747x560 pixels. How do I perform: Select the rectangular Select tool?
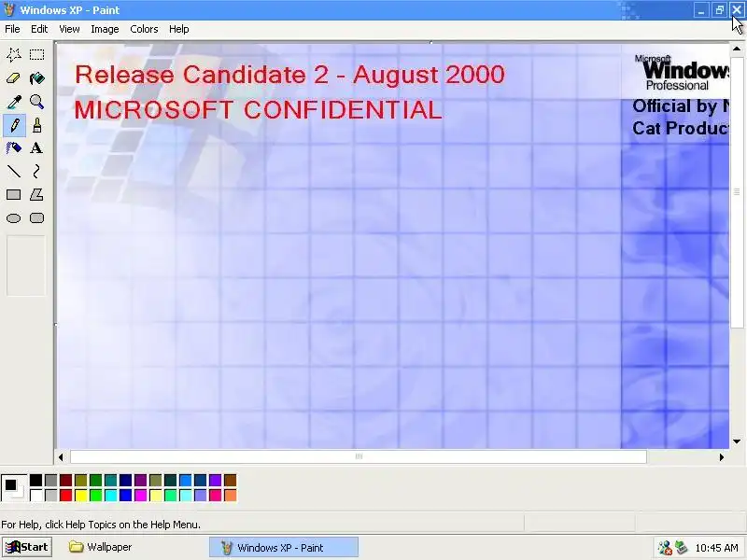click(36, 55)
